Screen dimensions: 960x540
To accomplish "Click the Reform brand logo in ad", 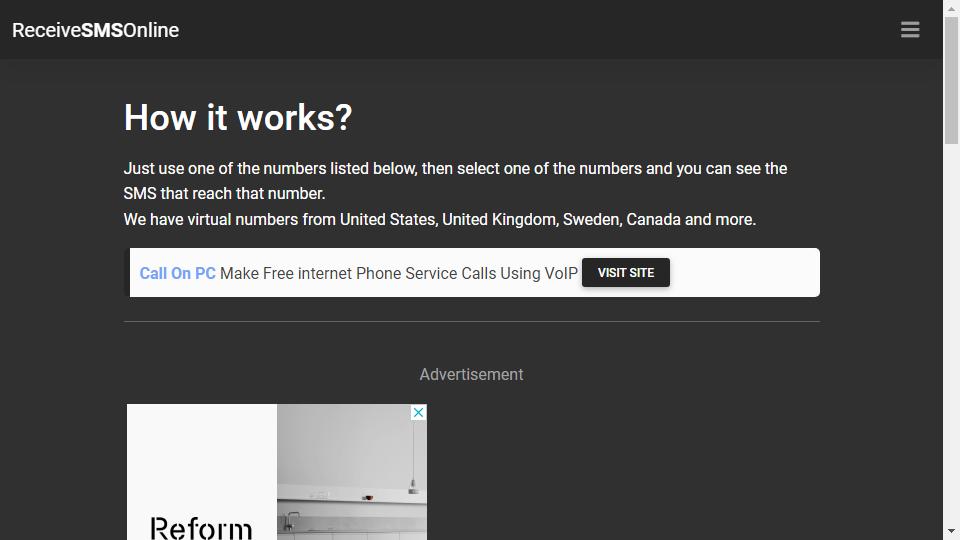I will pos(201,528).
